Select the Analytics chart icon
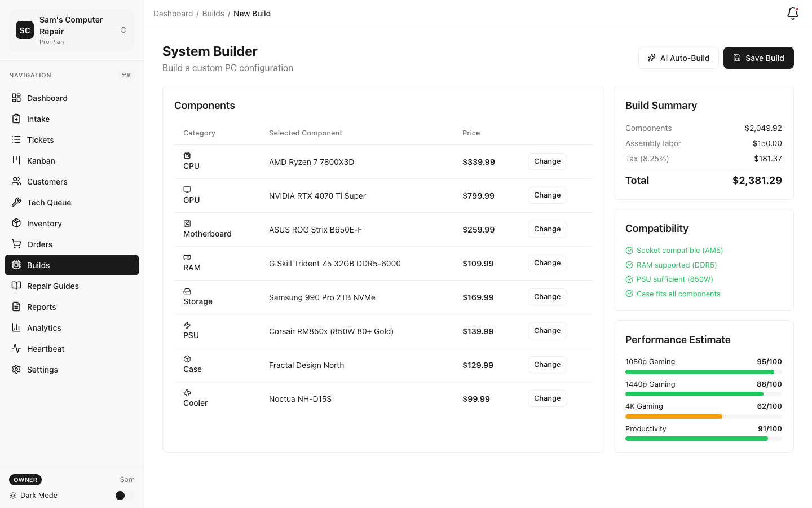Image resolution: width=812 pixels, height=508 pixels. [x=16, y=327]
